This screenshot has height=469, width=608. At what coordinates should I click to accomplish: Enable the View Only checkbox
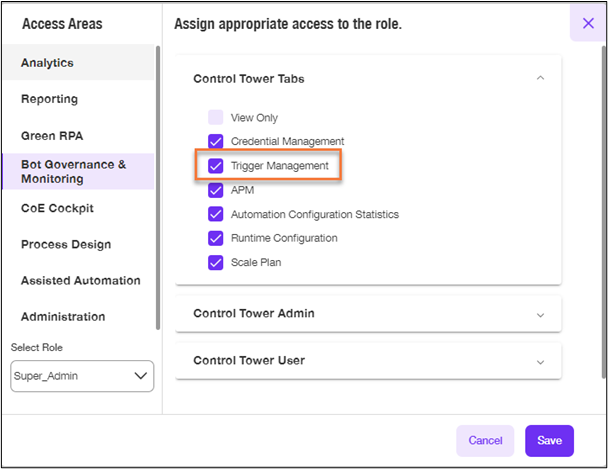(216, 117)
